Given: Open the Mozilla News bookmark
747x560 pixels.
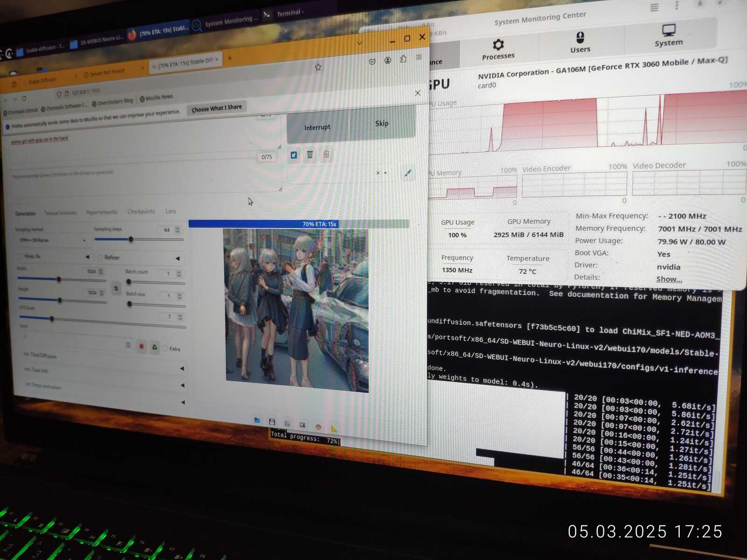Looking at the screenshot, I should tap(156, 98).
